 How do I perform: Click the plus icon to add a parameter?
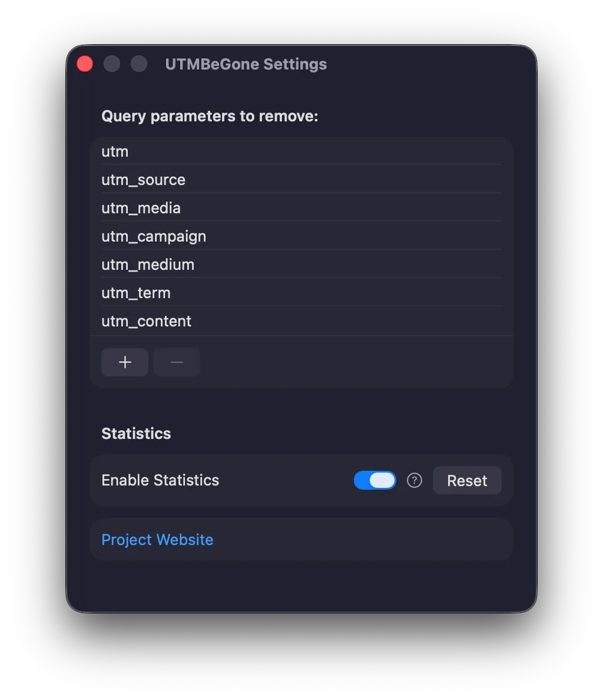[124, 362]
